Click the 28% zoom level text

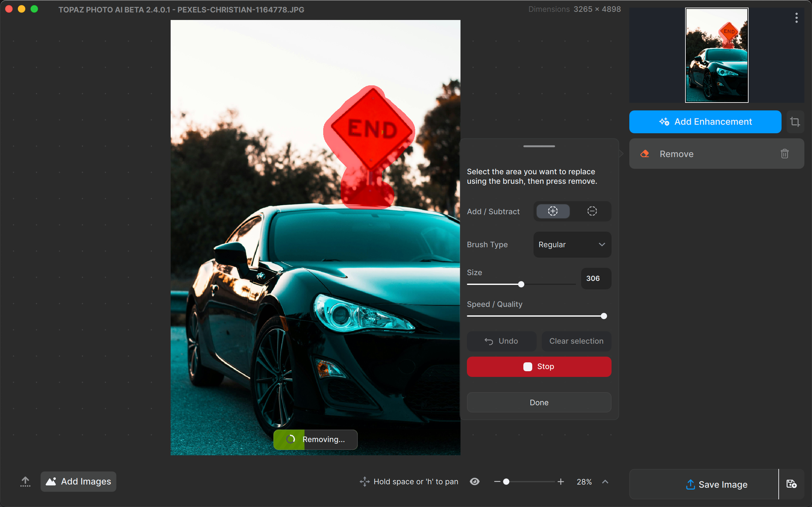(x=584, y=482)
